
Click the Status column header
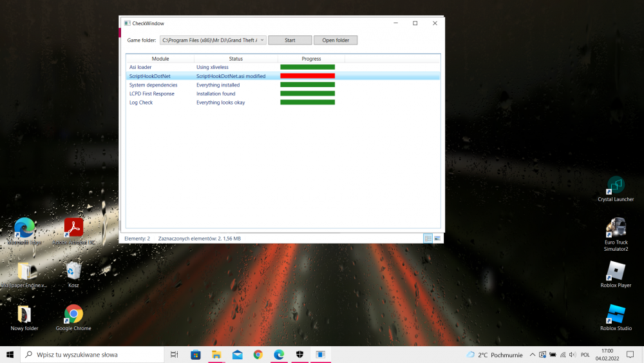coord(236,59)
